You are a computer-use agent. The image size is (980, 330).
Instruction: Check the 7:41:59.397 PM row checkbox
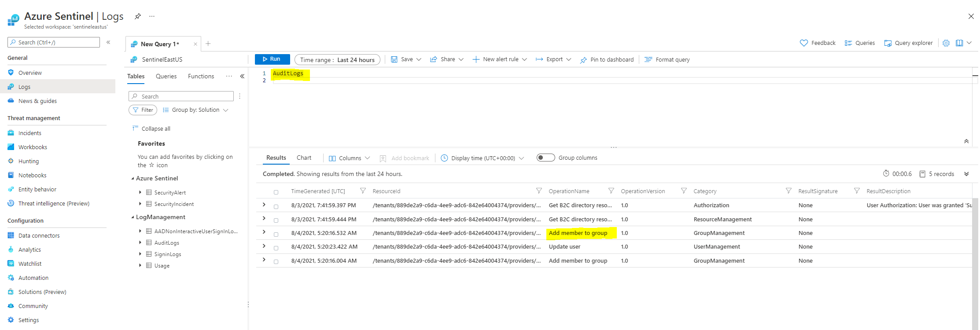coord(276,206)
